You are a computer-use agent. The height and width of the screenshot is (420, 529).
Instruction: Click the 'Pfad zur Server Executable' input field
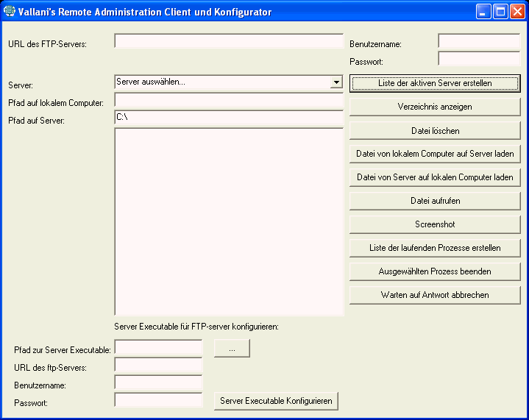click(158, 347)
